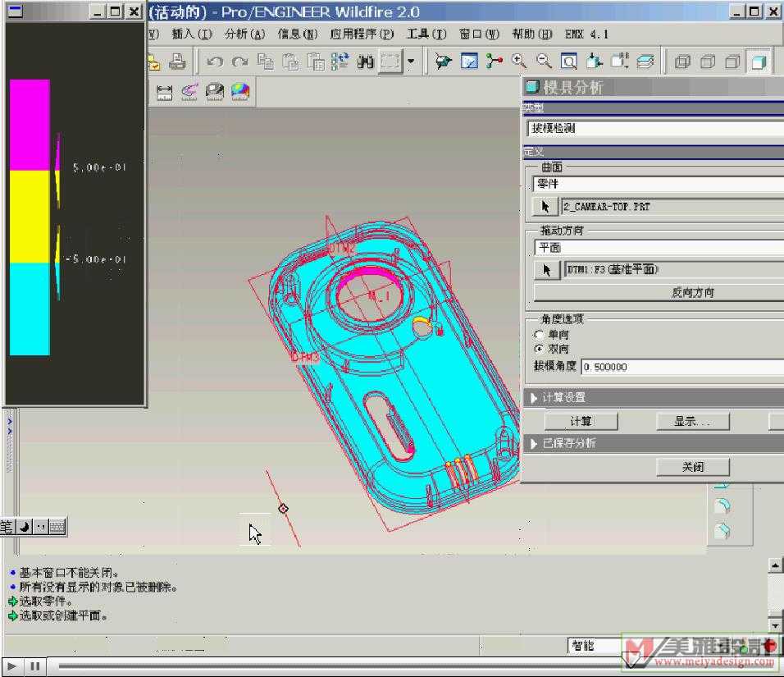Screen dimensions: 784x677
Task: Click the 计算 (Compute) button
Action: tap(581, 421)
